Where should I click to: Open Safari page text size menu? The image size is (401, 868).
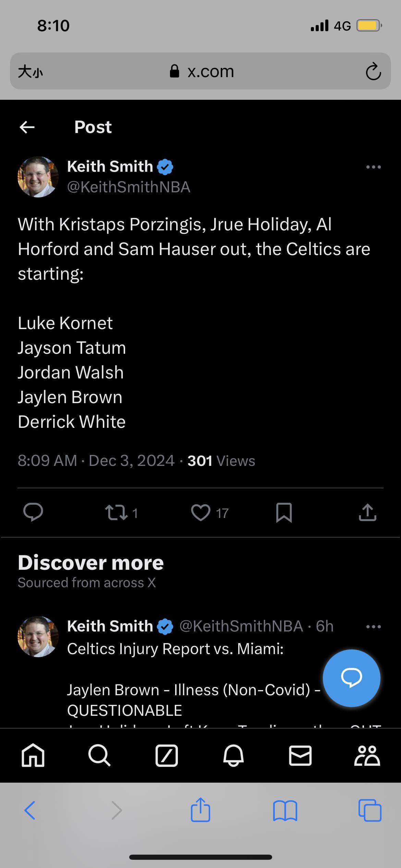click(x=31, y=72)
